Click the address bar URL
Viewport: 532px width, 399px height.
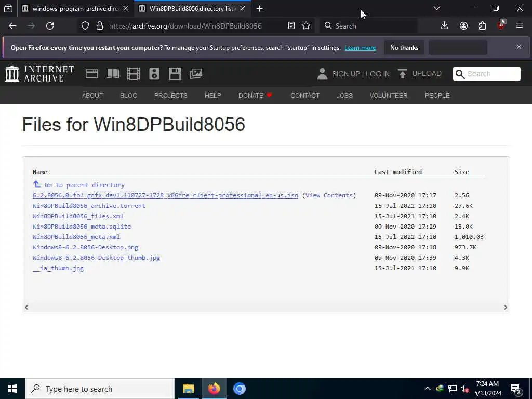pos(185,26)
